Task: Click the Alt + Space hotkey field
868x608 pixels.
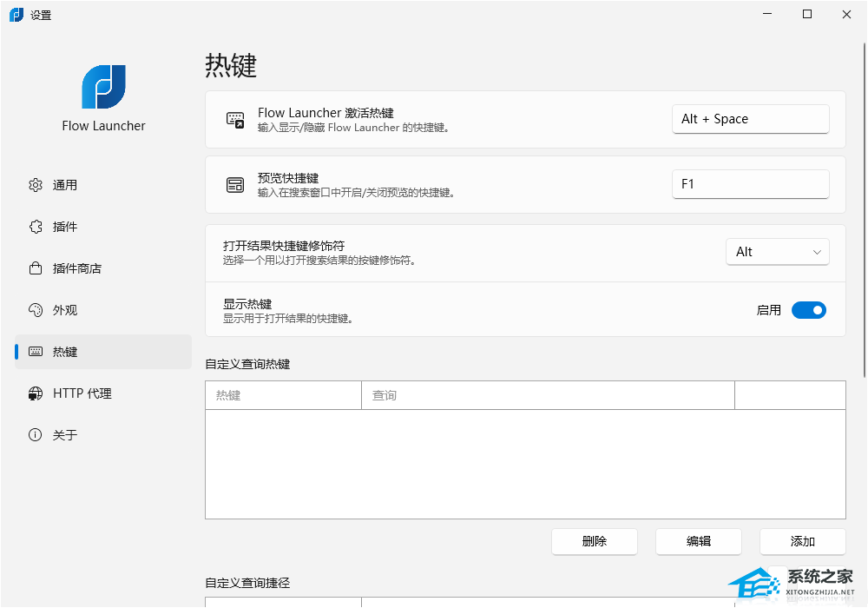Action: pyautogui.click(x=751, y=119)
